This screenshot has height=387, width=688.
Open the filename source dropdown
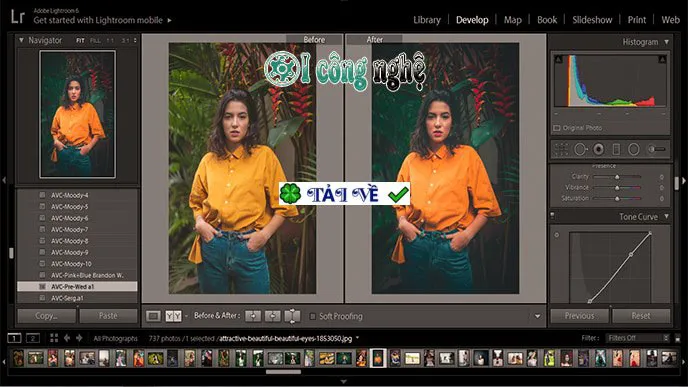tap(357, 338)
